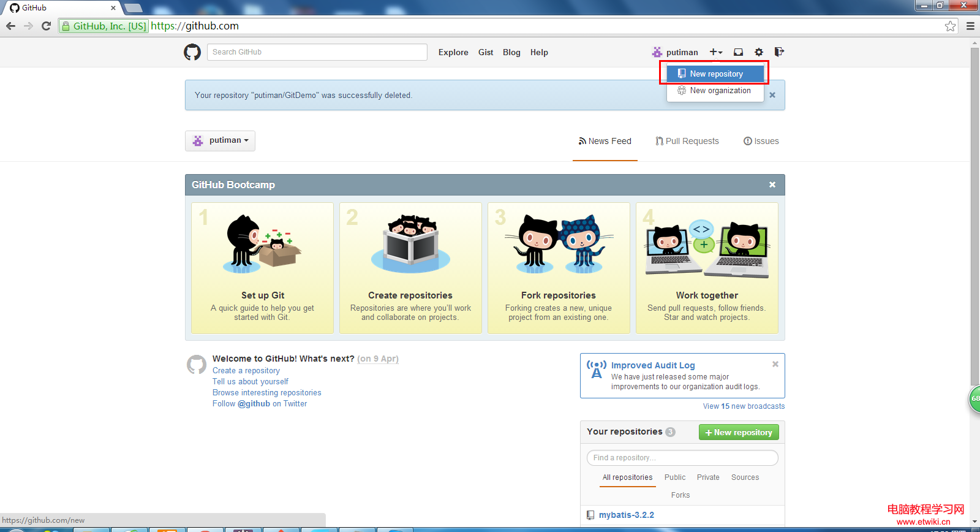Viewport: 980px width, 532px height.
Task: Dismiss the repository deleted notice
Action: click(772, 95)
